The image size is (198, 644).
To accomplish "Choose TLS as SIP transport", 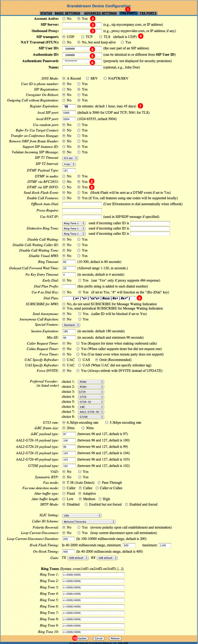I will pyautogui.click(x=100, y=37).
